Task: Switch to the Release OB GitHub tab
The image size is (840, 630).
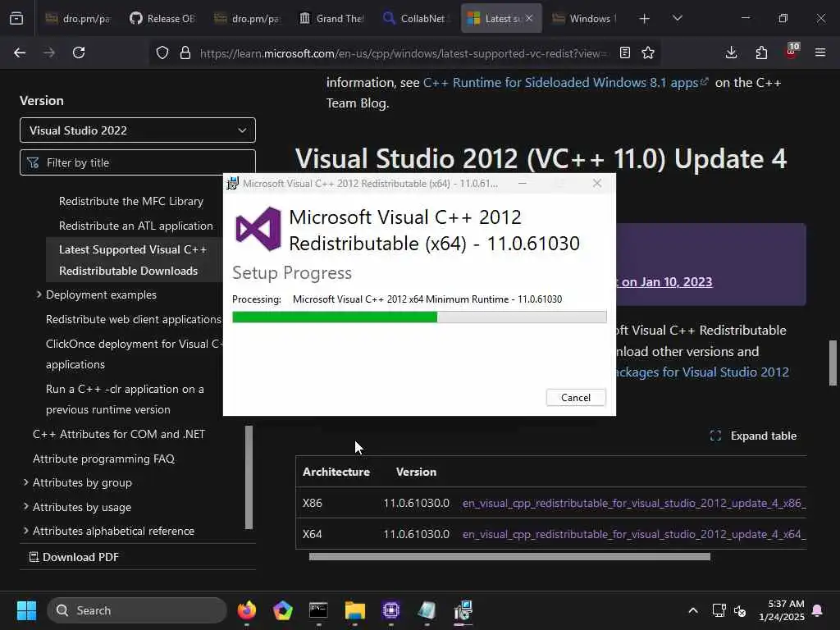Action: click(162, 19)
